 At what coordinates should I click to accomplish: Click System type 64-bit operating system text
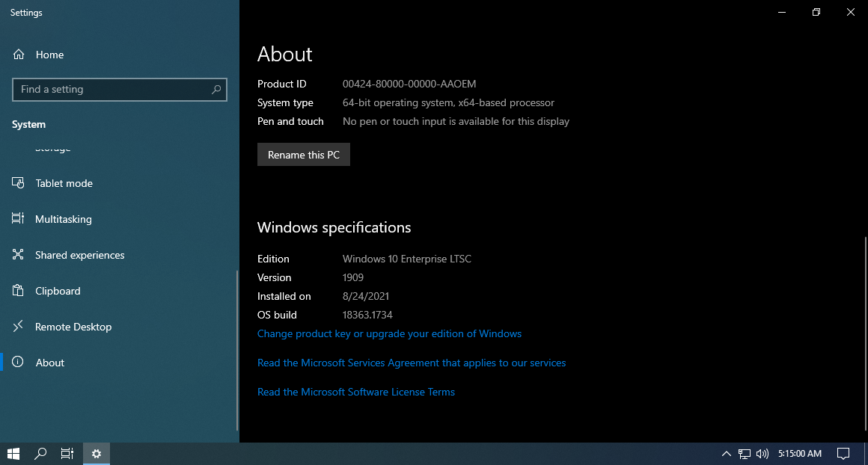tap(448, 103)
